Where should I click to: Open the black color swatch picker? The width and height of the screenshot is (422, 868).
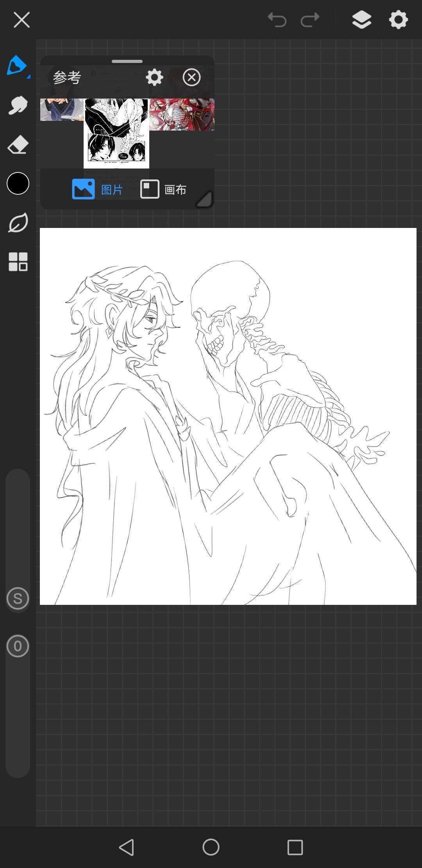(18, 183)
